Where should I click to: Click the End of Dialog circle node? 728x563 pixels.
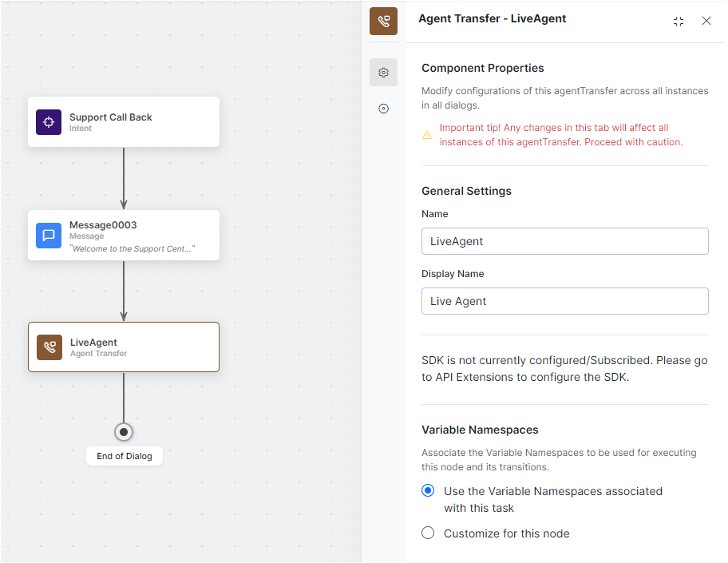124,431
